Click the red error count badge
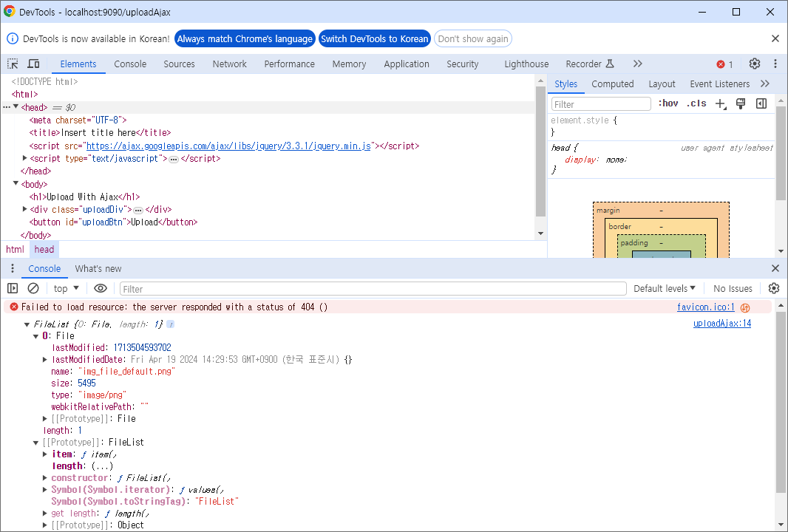 [x=724, y=64]
